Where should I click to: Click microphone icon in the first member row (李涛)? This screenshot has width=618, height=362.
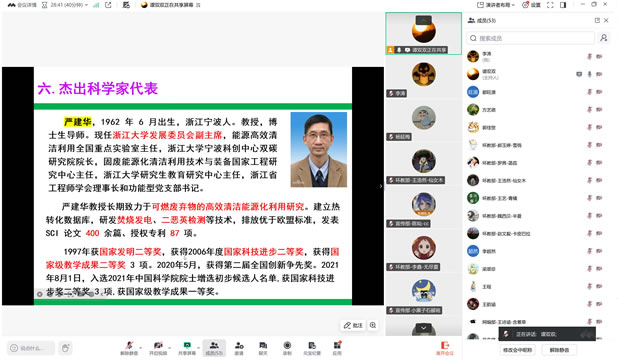590,56
